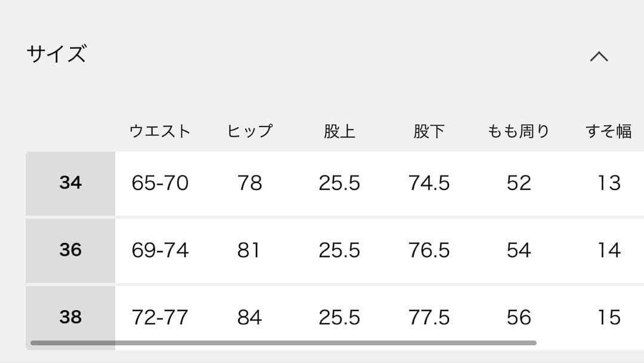Screen dimensions: 644x363
Task: Click inseam value 74.5 cell
Action: point(429,183)
